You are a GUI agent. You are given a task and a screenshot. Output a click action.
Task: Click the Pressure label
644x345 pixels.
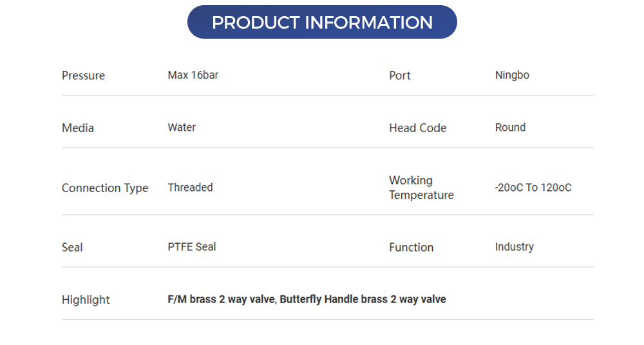coord(83,75)
